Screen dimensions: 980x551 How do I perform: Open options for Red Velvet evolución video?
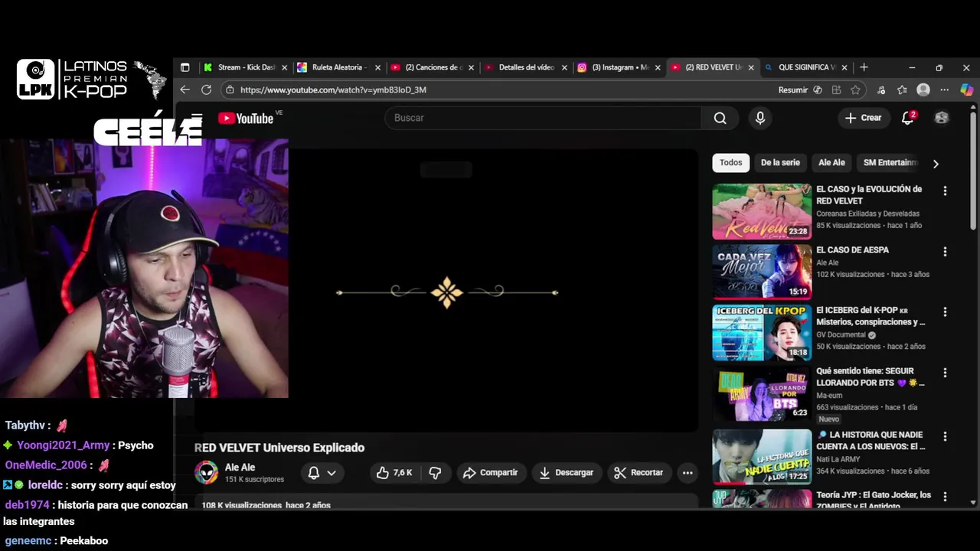[945, 191]
